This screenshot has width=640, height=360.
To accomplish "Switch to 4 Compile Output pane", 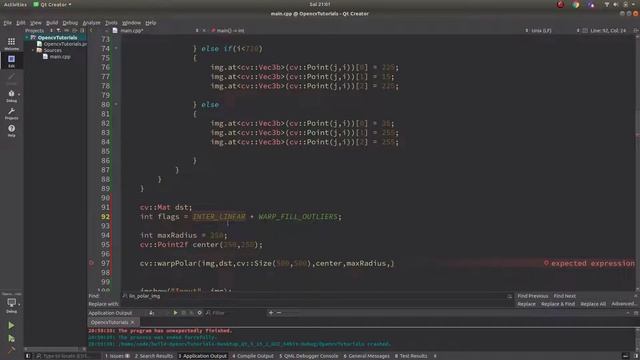I will pos(253,356).
